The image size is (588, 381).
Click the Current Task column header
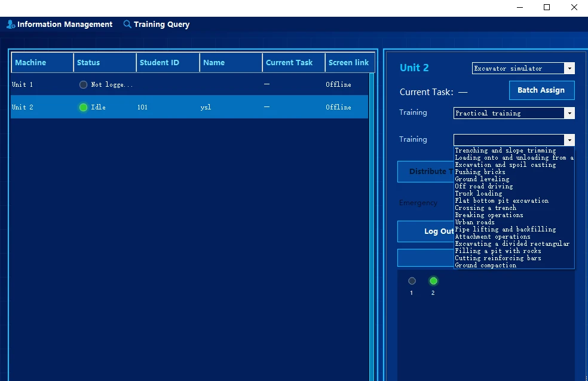293,62
